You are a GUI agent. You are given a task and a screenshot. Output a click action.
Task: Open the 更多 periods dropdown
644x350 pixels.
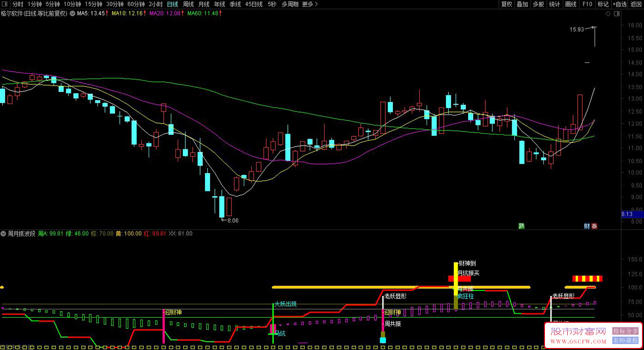tap(310, 4)
